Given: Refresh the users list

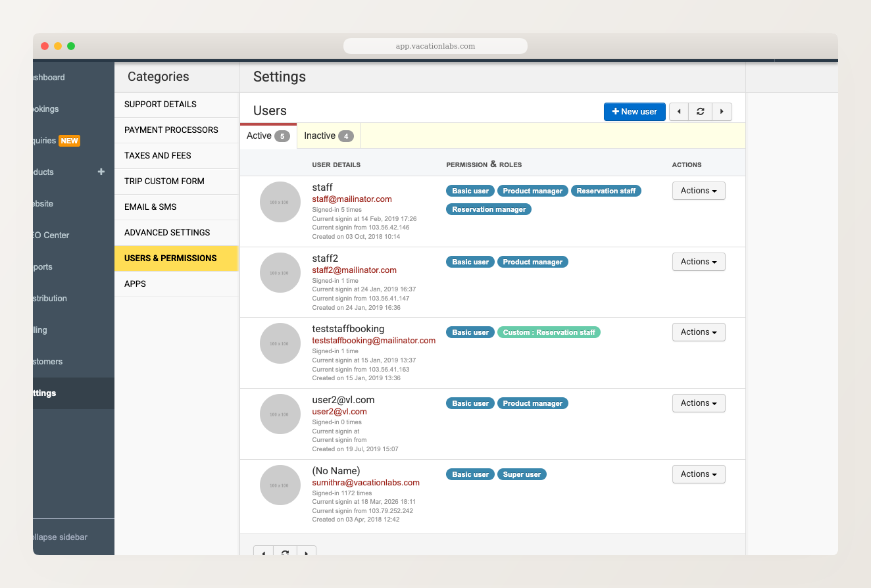Looking at the screenshot, I should point(700,111).
